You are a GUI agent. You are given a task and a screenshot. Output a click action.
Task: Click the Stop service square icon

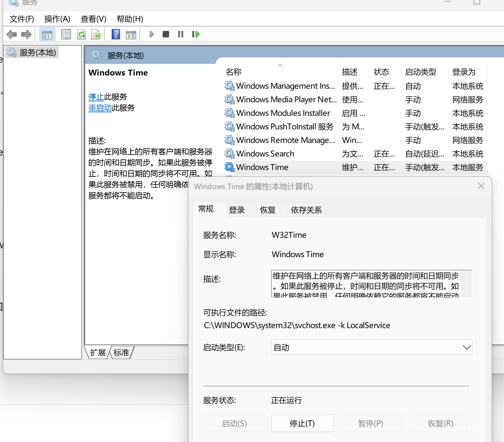click(166, 34)
